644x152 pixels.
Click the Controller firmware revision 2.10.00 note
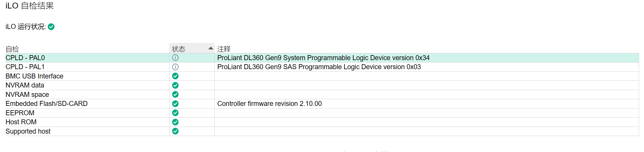pos(269,104)
